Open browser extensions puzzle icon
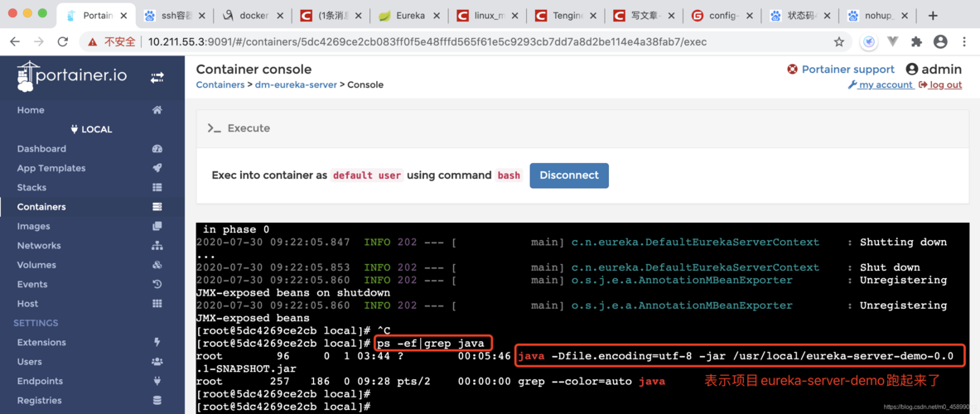The image size is (980, 414). (917, 42)
